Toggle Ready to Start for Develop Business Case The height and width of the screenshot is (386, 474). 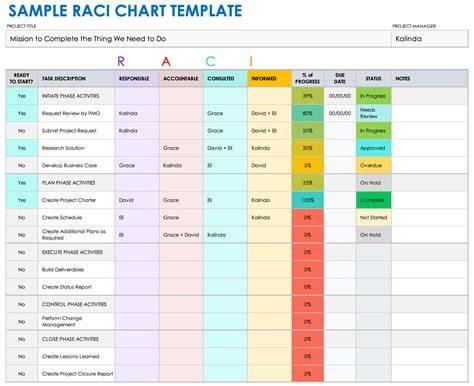click(x=22, y=165)
